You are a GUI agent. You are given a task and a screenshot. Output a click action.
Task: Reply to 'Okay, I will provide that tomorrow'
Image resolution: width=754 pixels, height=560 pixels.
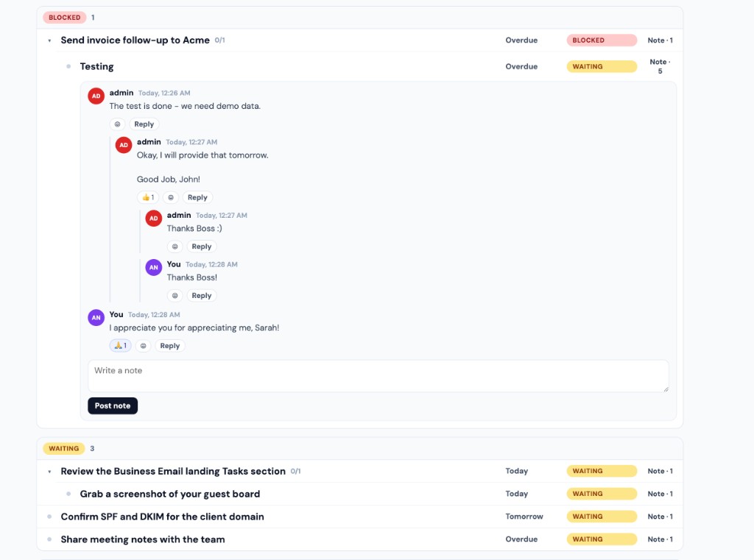coord(197,197)
